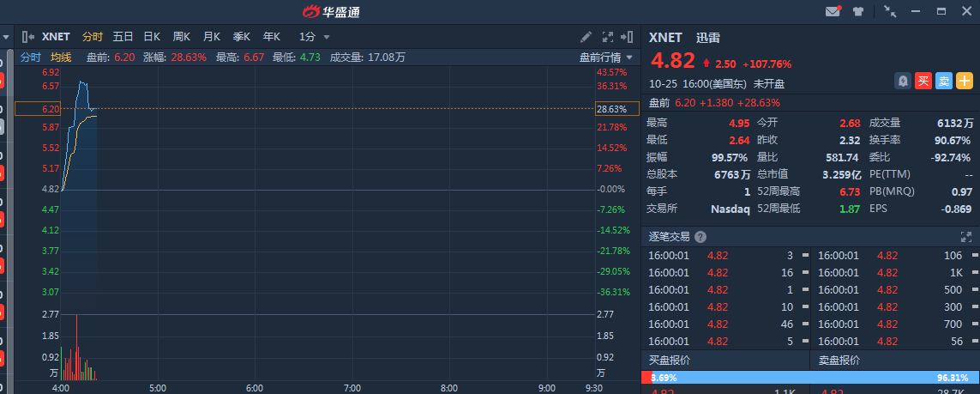Click the buy/sell ratio bar
Image resolution: width=980 pixels, height=394 pixels.
point(810,378)
